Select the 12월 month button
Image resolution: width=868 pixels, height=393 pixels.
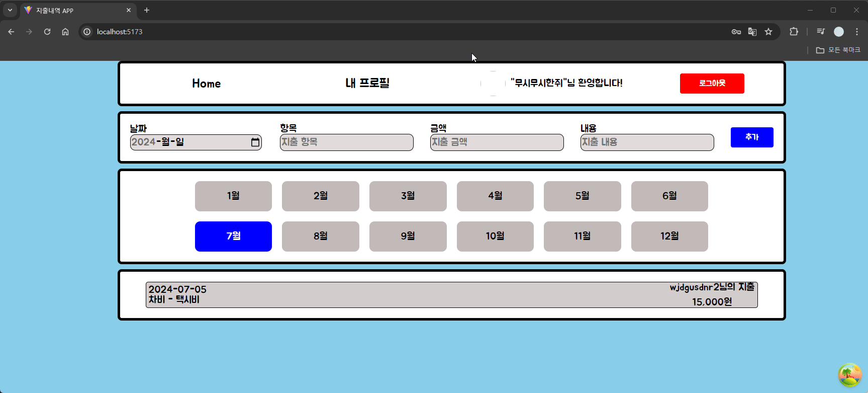[669, 237]
